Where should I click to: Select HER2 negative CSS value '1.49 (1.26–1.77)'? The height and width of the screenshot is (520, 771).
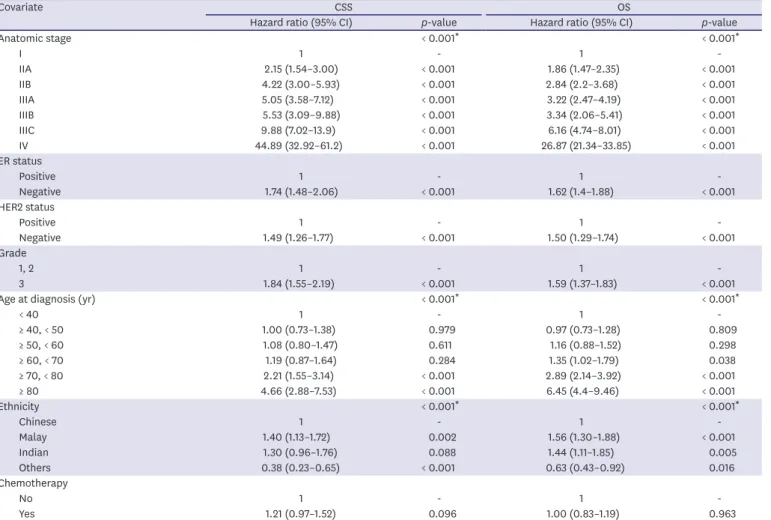[298, 238]
